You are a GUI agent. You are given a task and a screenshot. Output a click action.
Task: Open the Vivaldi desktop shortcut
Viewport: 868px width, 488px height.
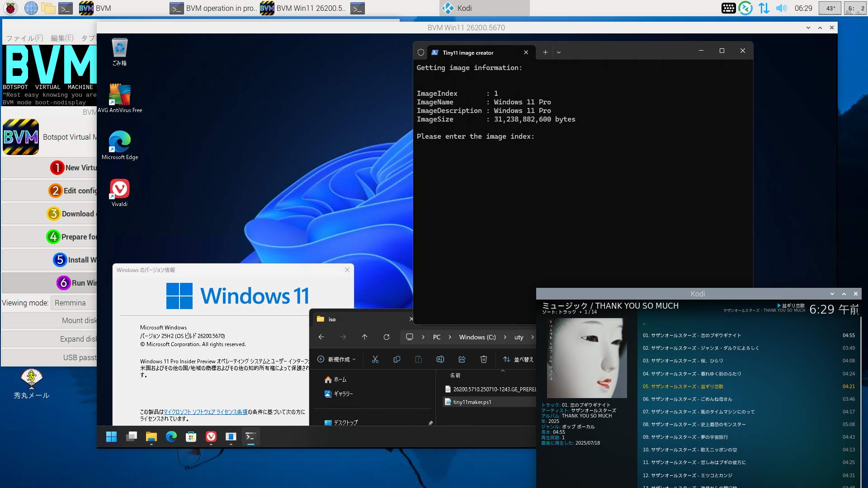click(120, 192)
